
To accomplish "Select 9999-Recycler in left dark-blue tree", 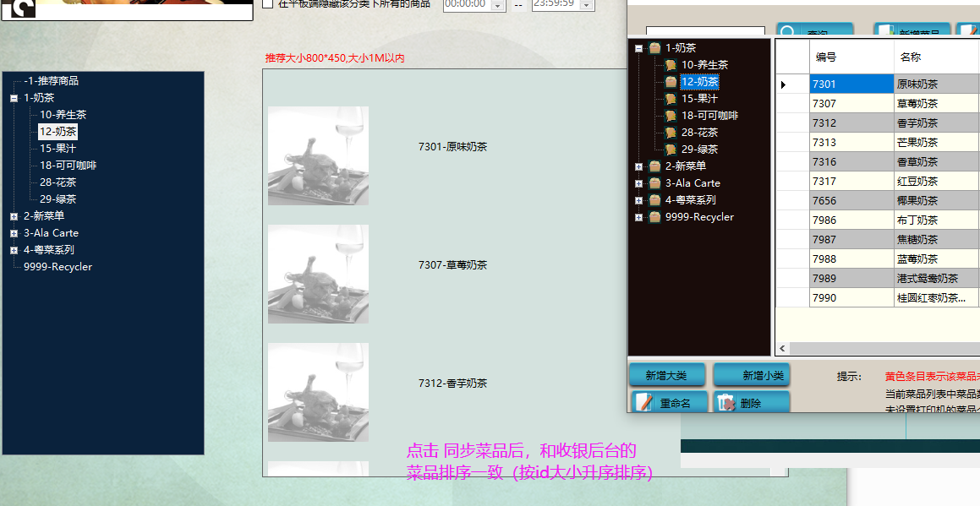I will (x=58, y=267).
